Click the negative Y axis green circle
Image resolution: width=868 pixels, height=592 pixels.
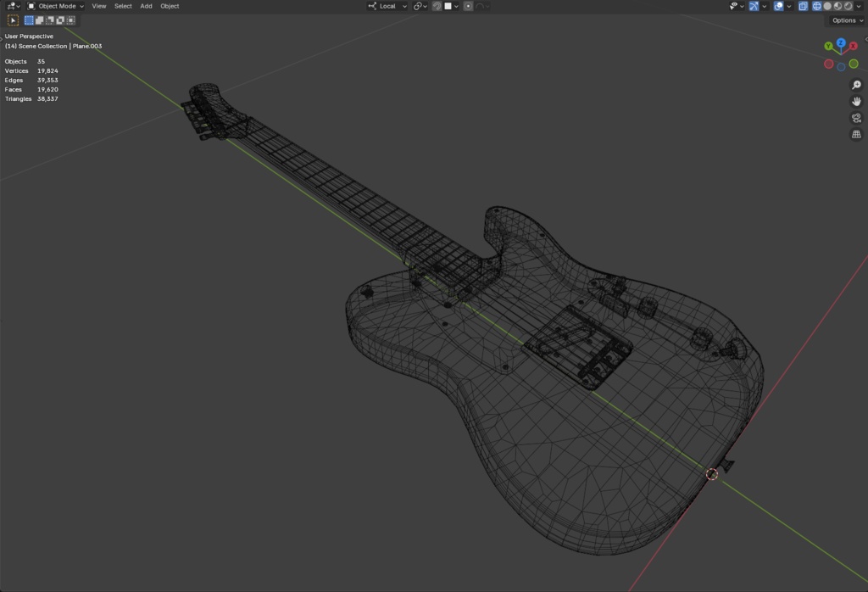(x=854, y=64)
